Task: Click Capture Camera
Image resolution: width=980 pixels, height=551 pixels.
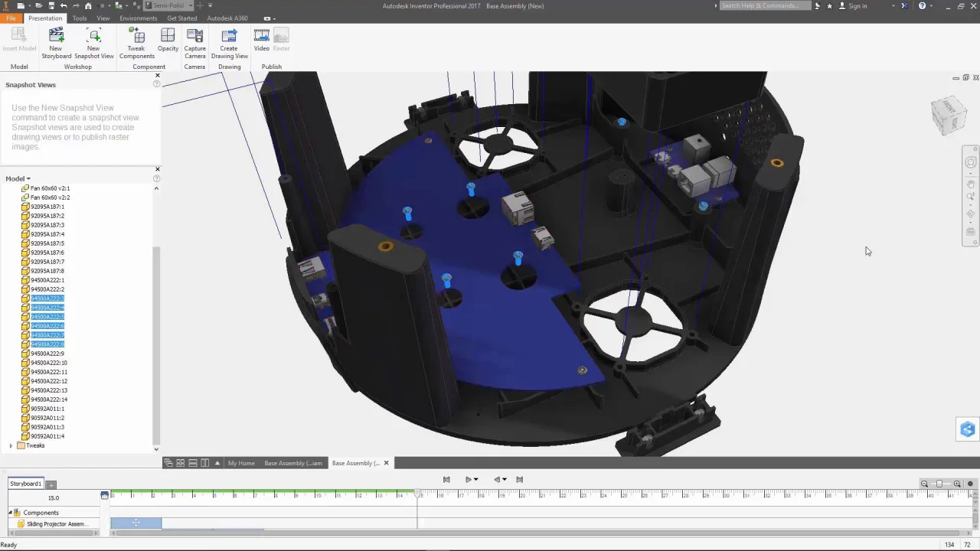Action: (x=194, y=43)
